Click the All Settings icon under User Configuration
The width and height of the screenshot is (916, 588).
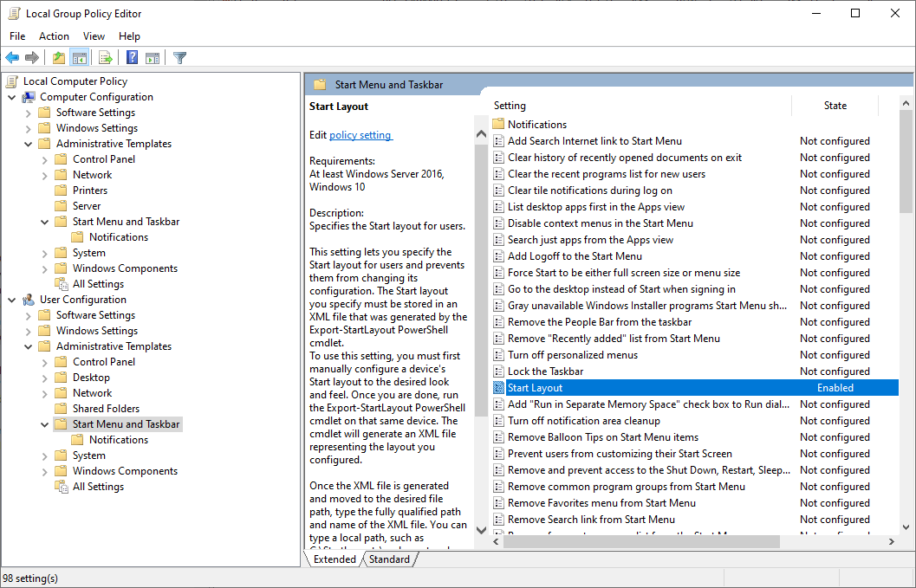pos(62,487)
